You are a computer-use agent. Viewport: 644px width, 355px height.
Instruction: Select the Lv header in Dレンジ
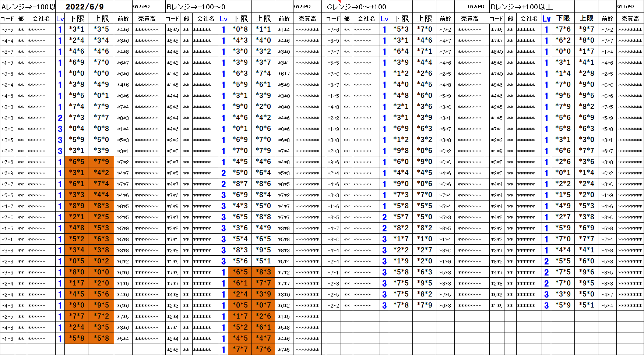(546, 18)
